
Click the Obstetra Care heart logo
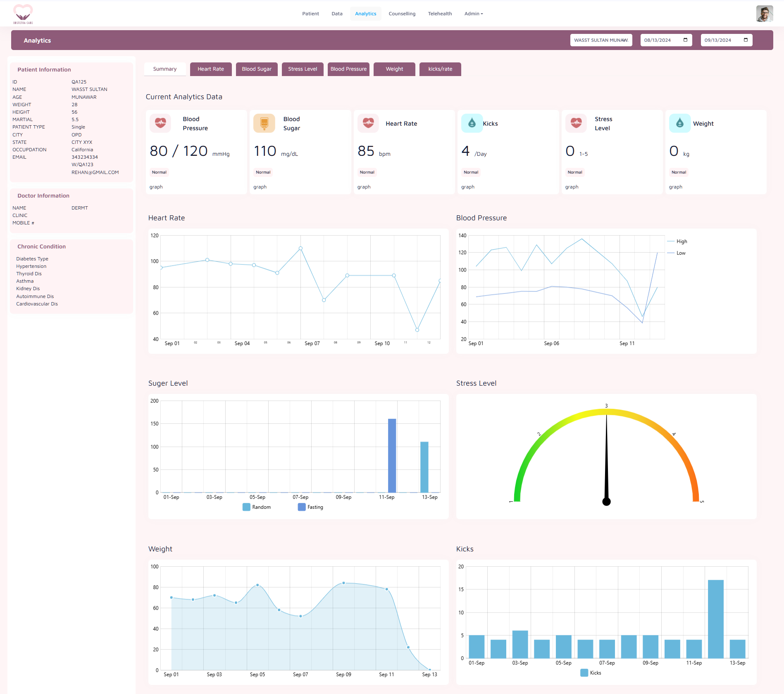(23, 14)
